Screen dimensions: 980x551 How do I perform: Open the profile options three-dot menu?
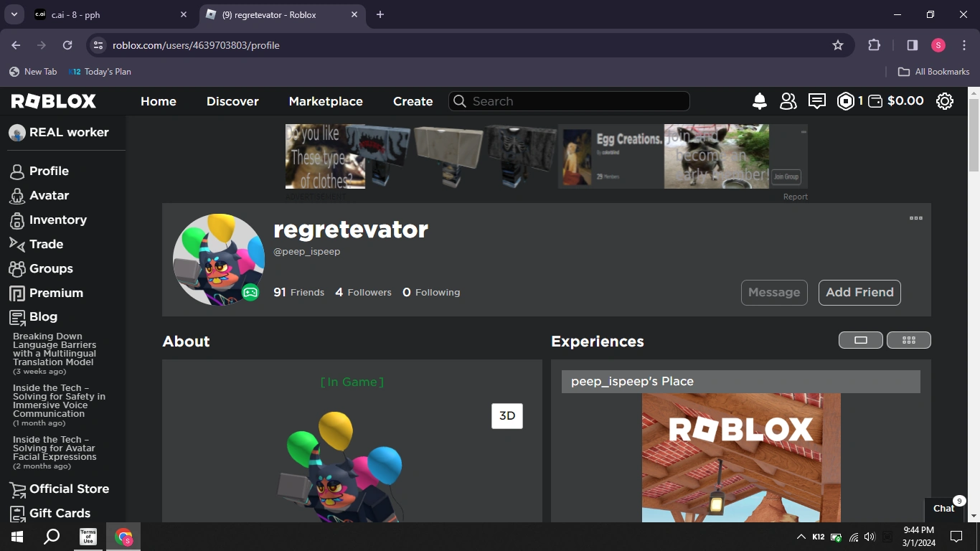point(916,218)
